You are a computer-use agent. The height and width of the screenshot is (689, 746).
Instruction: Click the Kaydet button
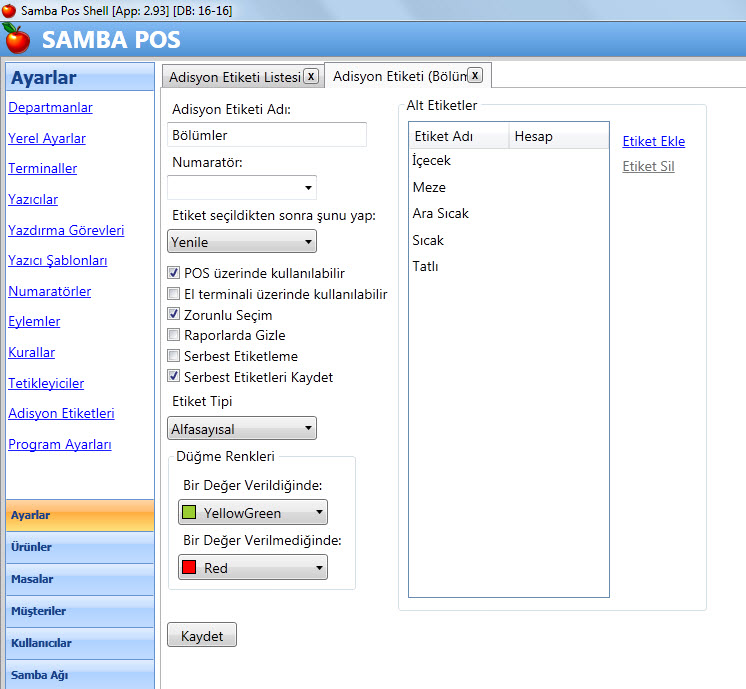[202, 635]
